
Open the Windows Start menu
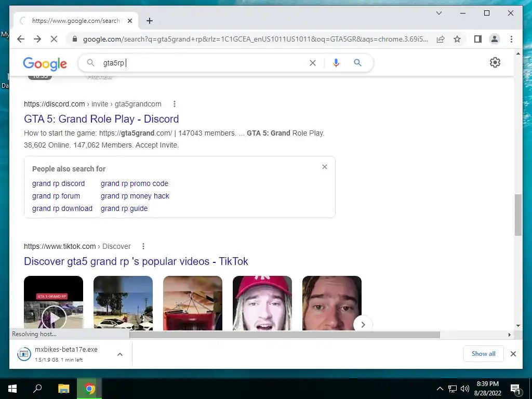(x=12, y=389)
